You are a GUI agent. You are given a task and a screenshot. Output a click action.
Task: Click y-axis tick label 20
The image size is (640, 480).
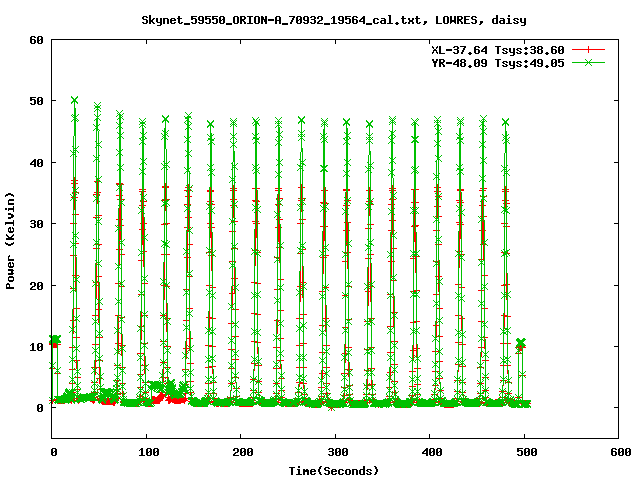pos(36,286)
